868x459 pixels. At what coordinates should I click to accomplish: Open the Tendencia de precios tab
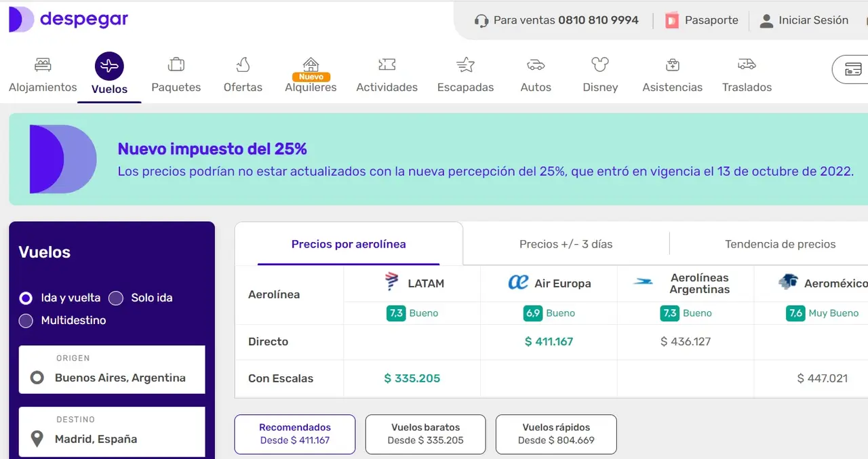(781, 244)
